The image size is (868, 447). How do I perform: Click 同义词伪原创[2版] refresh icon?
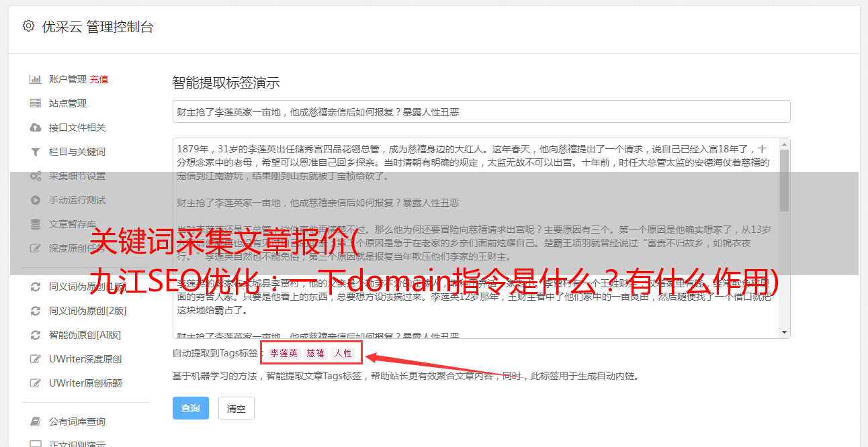(x=36, y=311)
